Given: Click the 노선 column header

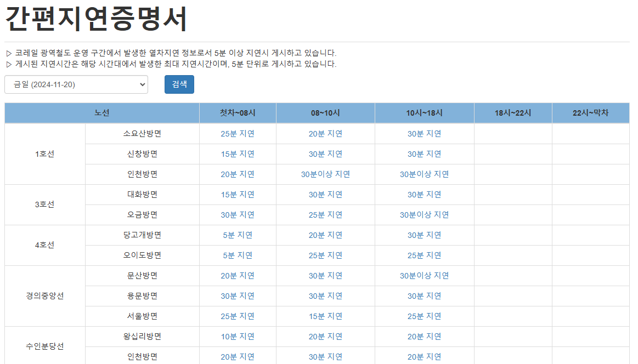Looking at the screenshot, I should click(x=101, y=113).
